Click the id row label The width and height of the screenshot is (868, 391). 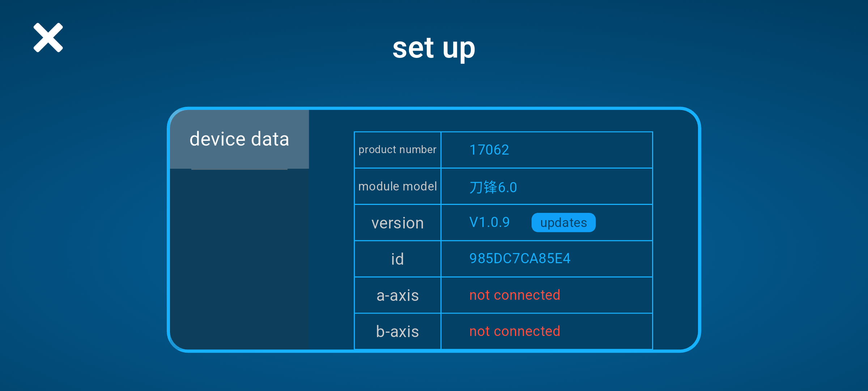(x=397, y=259)
